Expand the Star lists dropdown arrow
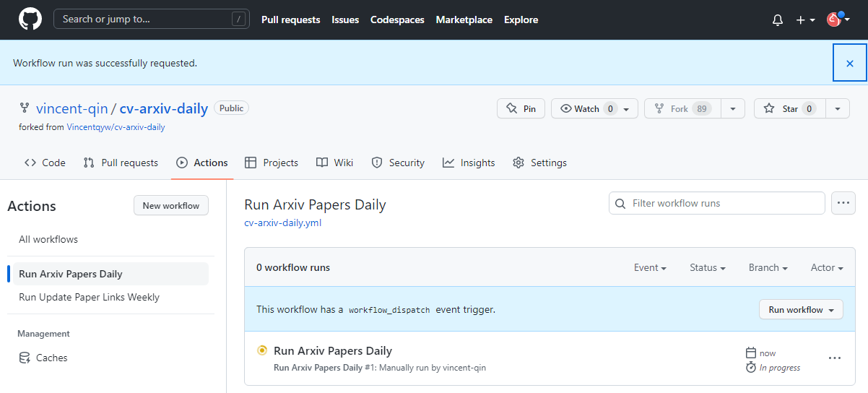This screenshot has height=393, width=868. 838,108
